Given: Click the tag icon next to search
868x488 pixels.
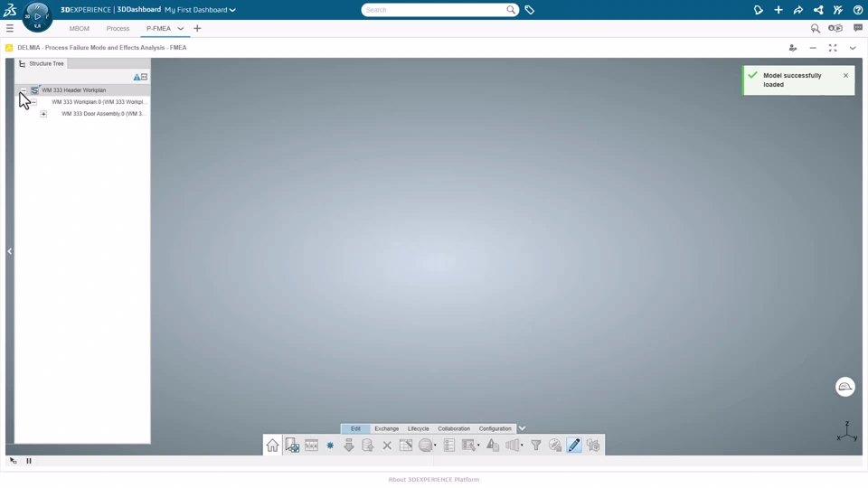Looking at the screenshot, I should [x=529, y=10].
